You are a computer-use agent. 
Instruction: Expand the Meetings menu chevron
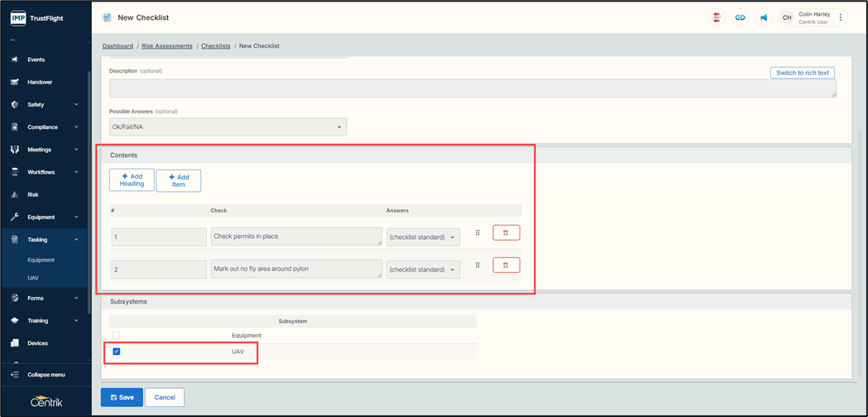click(x=76, y=150)
